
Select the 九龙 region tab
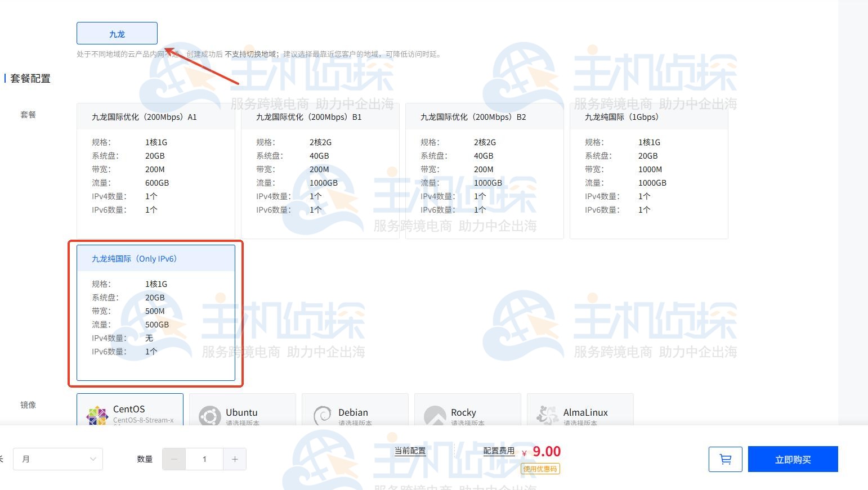pos(117,33)
